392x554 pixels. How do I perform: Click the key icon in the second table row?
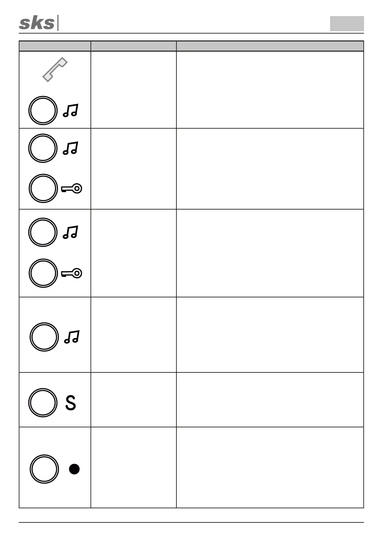(x=72, y=189)
